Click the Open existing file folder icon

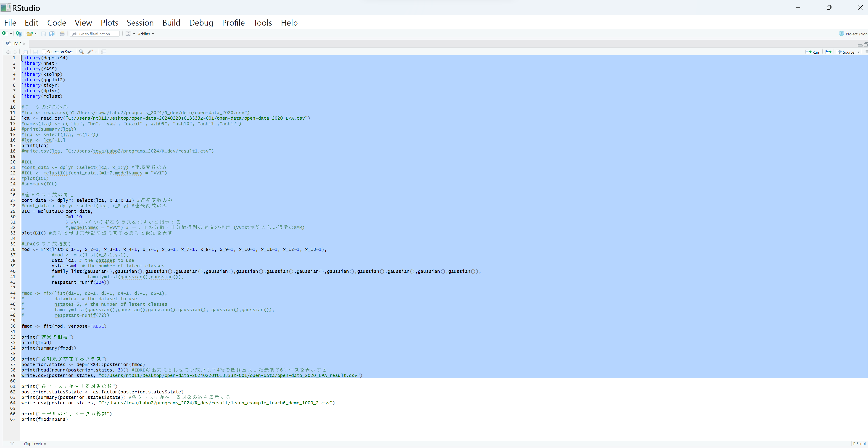tap(30, 34)
